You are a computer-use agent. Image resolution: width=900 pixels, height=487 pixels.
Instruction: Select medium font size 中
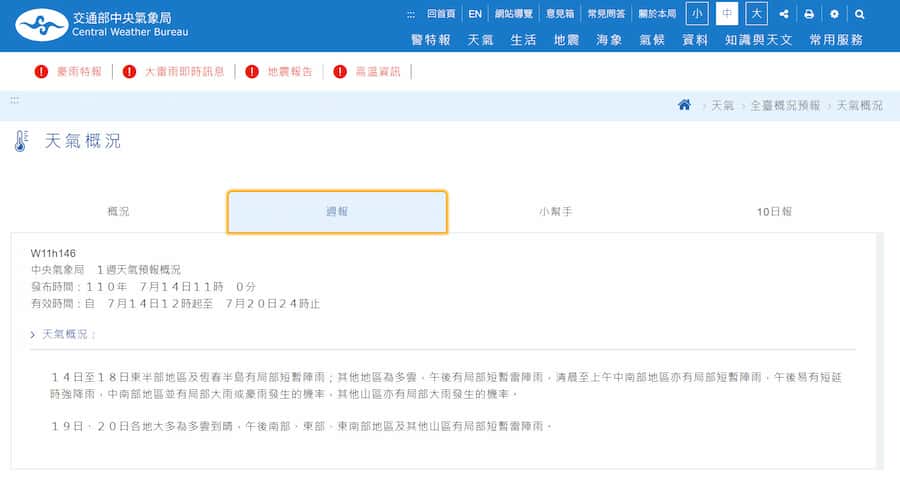pyautogui.click(x=727, y=14)
